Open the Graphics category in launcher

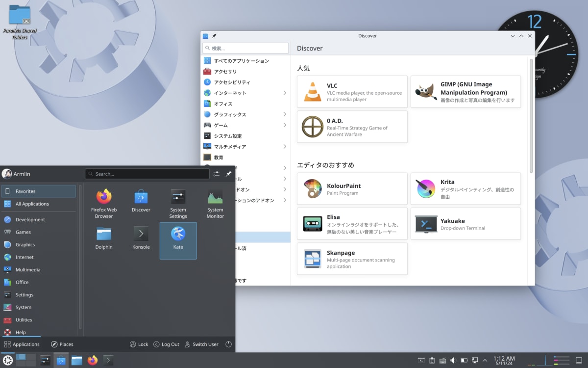click(39, 245)
